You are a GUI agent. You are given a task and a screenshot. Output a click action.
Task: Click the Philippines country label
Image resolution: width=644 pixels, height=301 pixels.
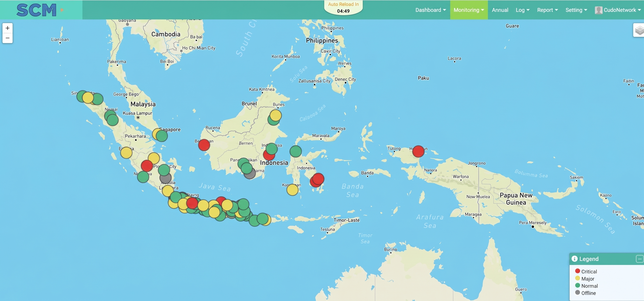tap(322, 40)
